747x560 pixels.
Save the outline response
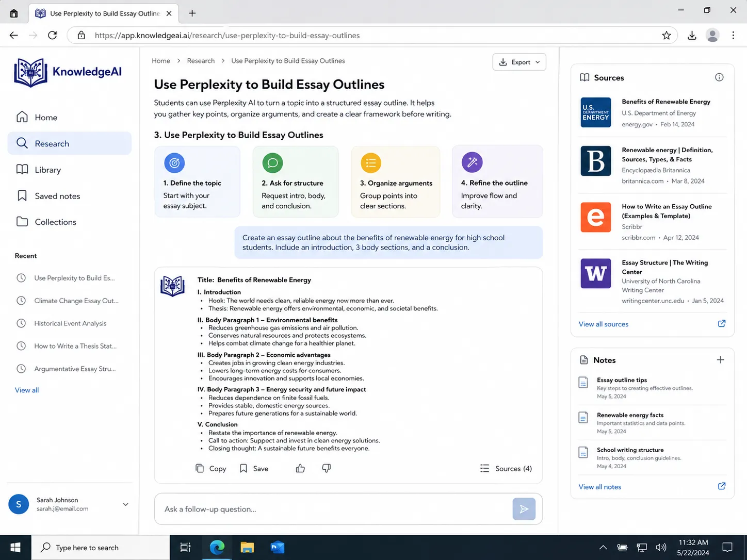254,469
